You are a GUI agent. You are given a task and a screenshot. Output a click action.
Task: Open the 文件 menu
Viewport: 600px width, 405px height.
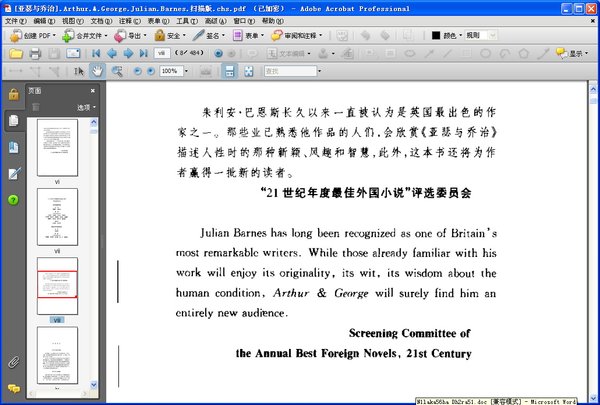click(15, 21)
